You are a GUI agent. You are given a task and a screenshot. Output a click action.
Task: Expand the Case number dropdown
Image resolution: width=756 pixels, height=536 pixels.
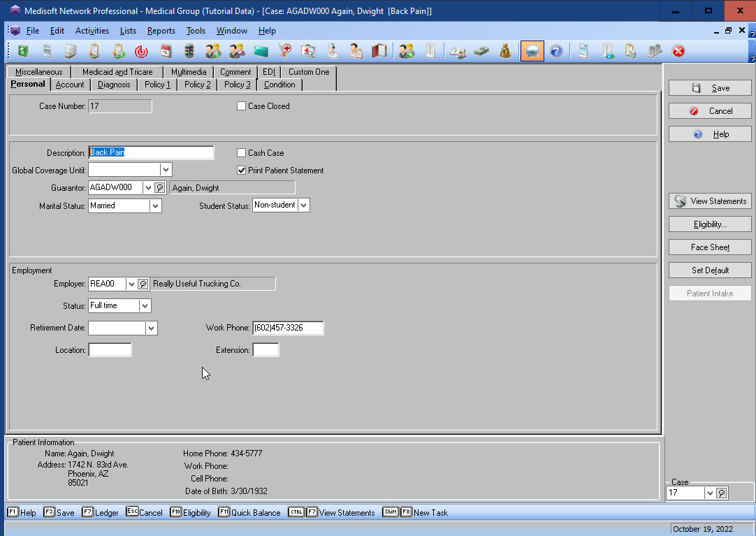click(x=710, y=493)
